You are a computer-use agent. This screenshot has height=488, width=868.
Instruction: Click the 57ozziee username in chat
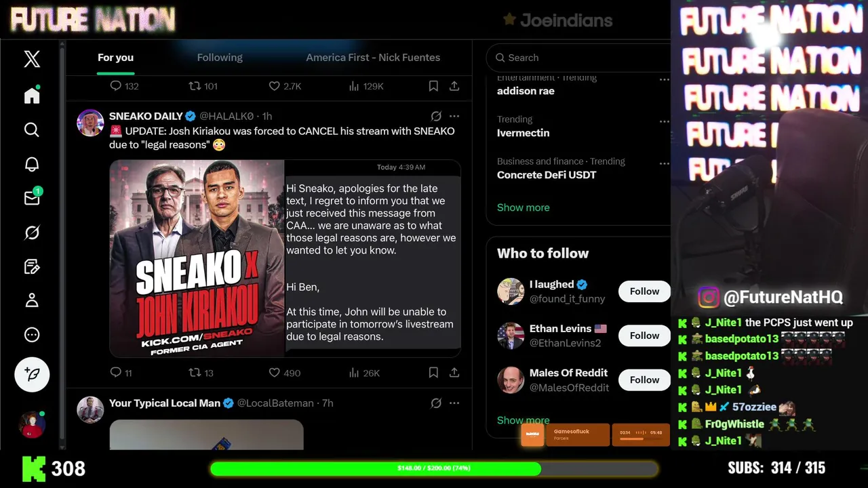pyautogui.click(x=754, y=407)
